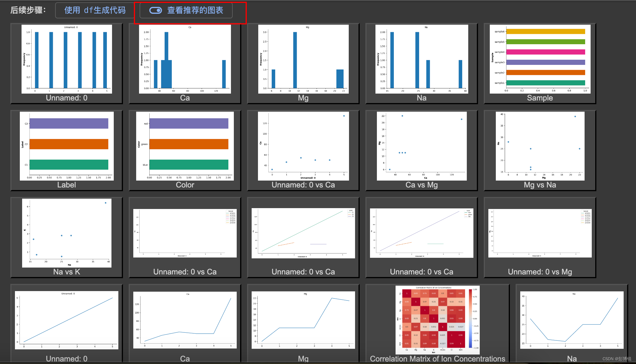Image resolution: width=636 pixels, height=364 pixels.
Task: Click the 使用 df生成代码 button
Action: click(95, 11)
